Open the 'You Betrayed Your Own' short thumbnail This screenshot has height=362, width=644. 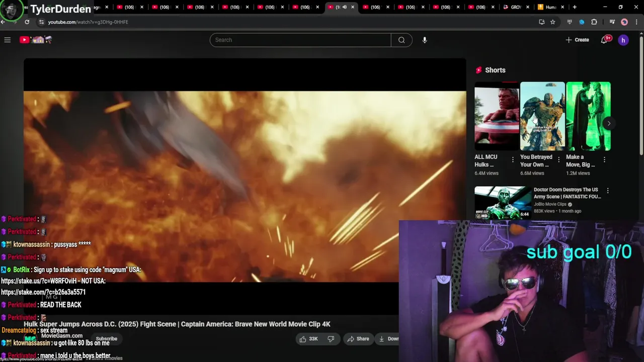pyautogui.click(x=542, y=116)
